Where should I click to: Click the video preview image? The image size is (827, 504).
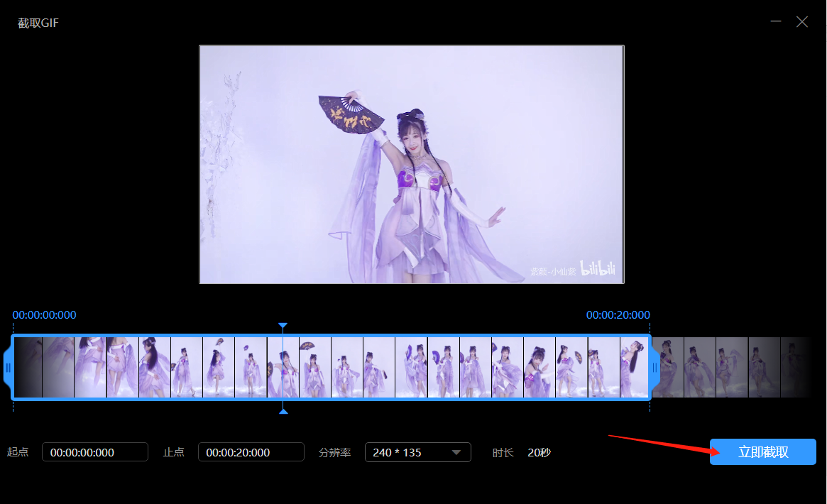[412, 165]
